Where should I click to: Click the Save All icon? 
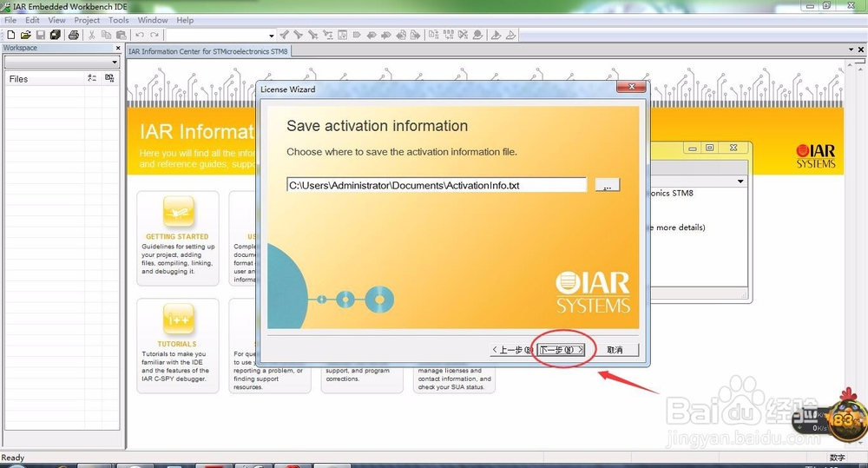click(x=55, y=35)
